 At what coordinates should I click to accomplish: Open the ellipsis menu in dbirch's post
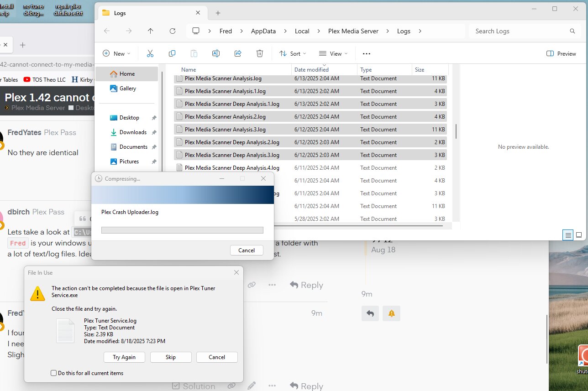point(272,285)
